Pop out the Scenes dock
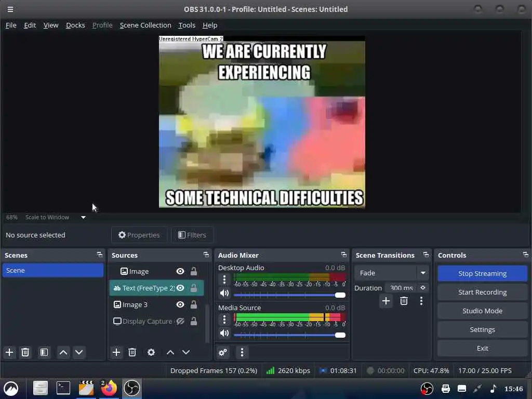Viewport: 532px width, 399px height. tap(99, 255)
